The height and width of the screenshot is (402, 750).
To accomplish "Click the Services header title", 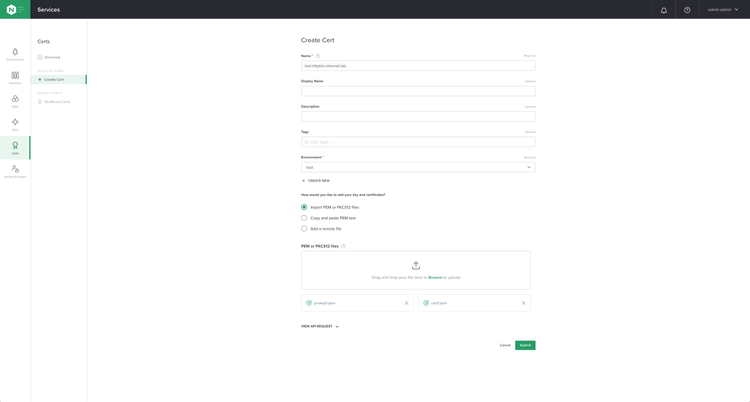I will pyautogui.click(x=49, y=10).
